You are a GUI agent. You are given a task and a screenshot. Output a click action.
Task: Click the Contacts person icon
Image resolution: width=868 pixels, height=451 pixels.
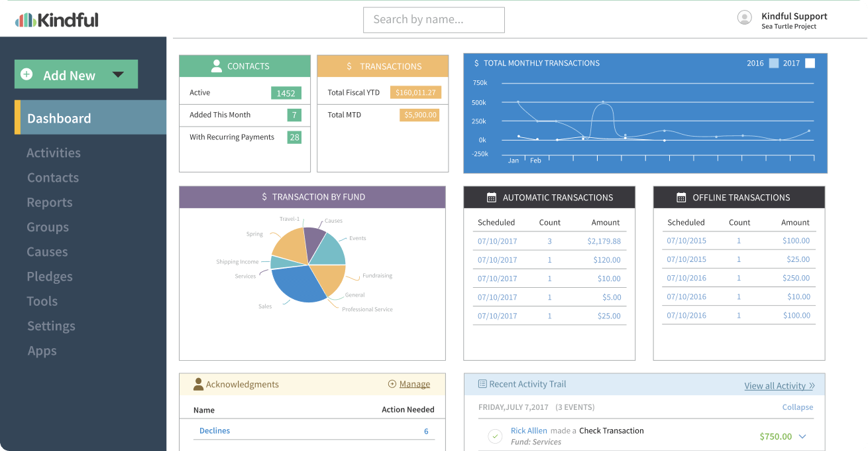[x=216, y=66]
